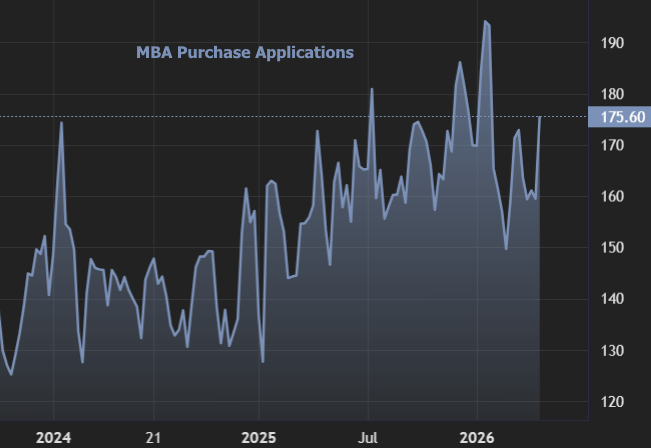This screenshot has height=448, width=651.
Task: Jump to the 2025 time axis label
Action: 258,437
